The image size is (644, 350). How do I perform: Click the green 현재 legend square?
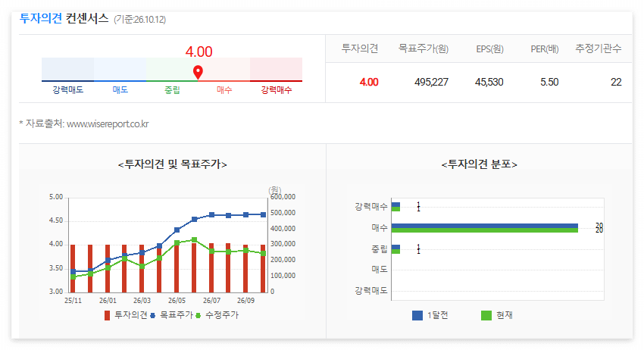(x=486, y=315)
